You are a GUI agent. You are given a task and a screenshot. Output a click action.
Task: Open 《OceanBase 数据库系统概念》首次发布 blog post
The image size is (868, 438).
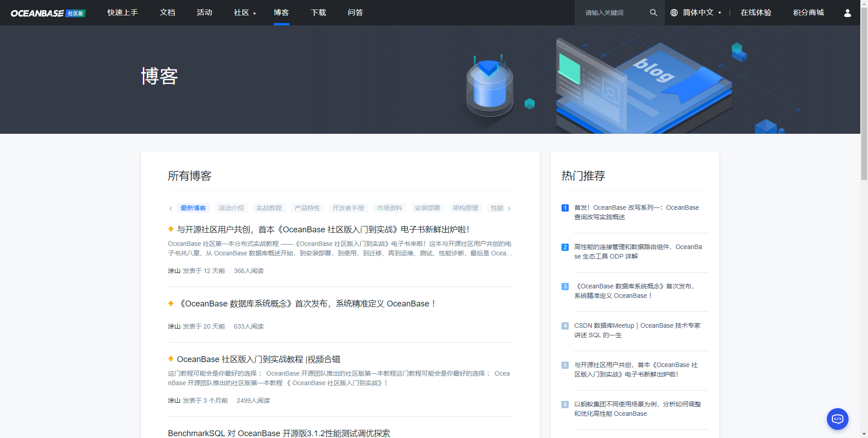coord(306,304)
